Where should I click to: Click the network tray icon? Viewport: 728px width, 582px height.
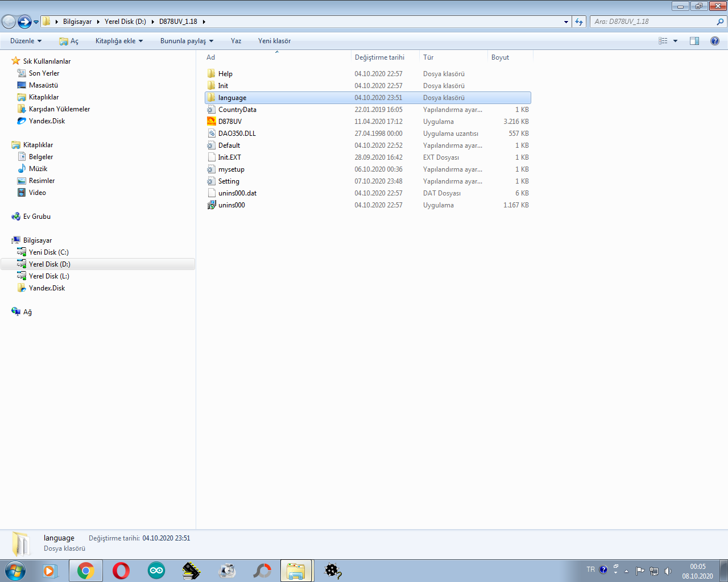pyautogui.click(x=654, y=571)
